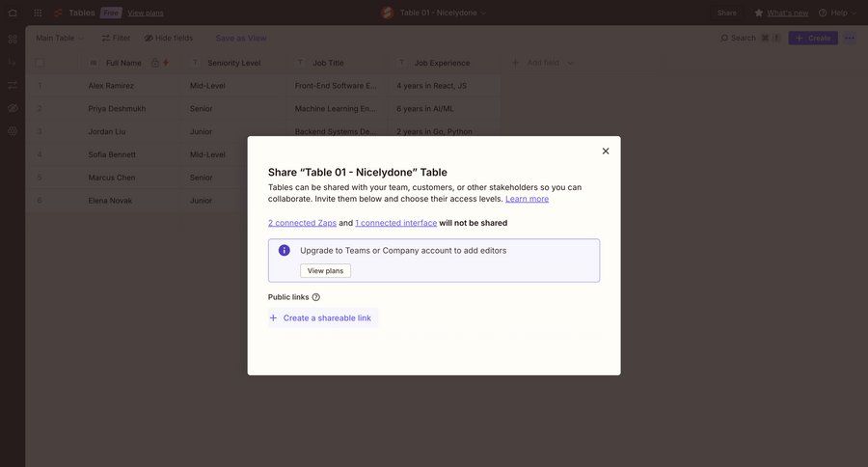The width and height of the screenshot is (868, 467).
Task: Select Machine Learning En... job title cell
Action: pyautogui.click(x=338, y=109)
